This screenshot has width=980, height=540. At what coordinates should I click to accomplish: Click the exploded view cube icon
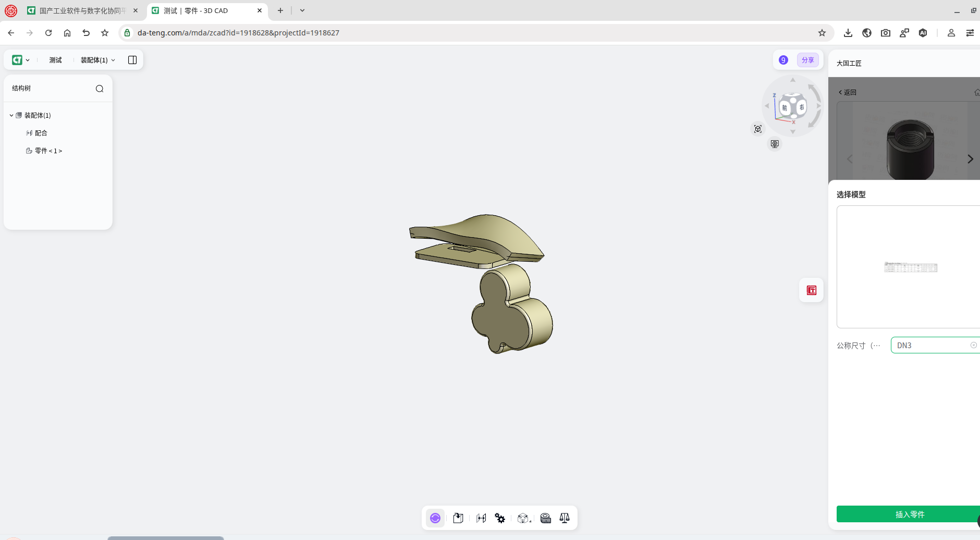click(x=524, y=518)
